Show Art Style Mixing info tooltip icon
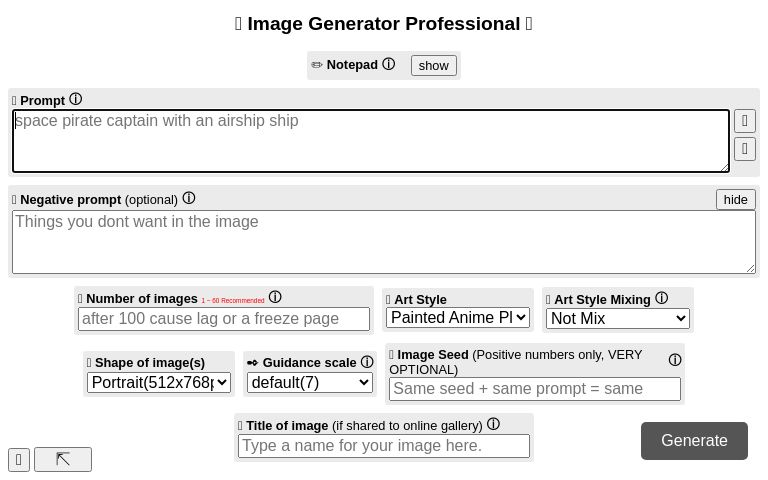The height and width of the screenshot is (480, 768). pyautogui.click(x=661, y=298)
